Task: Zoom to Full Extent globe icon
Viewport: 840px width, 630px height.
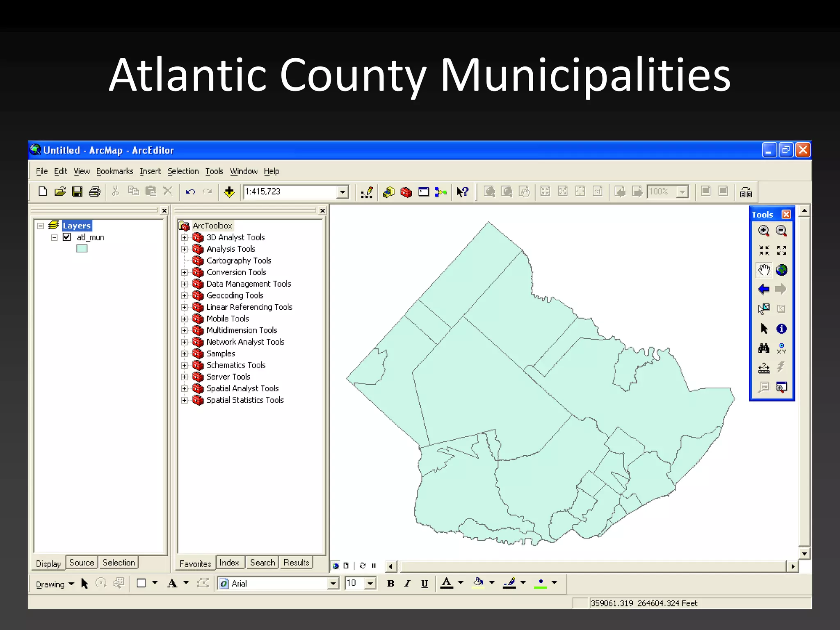Action: pos(781,270)
